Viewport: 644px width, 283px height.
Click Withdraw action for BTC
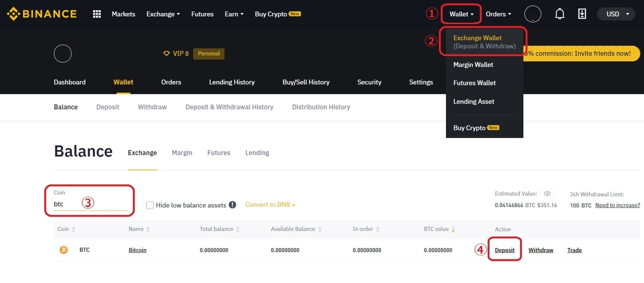tap(541, 250)
